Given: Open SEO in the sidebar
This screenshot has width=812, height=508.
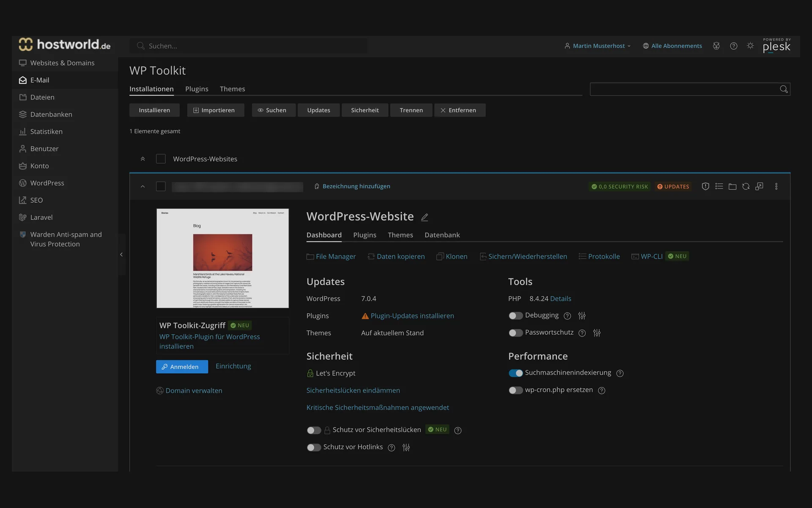Looking at the screenshot, I should pyautogui.click(x=65, y=200).
